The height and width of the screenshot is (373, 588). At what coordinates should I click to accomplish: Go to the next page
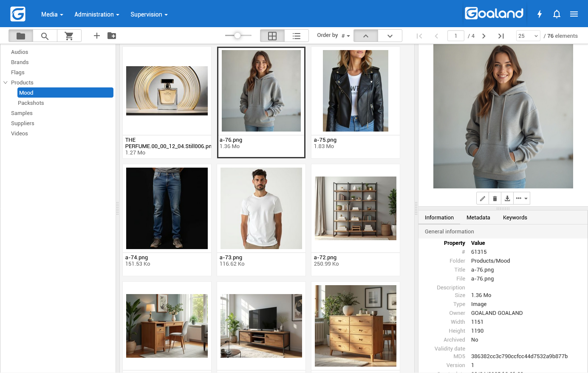(x=483, y=36)
